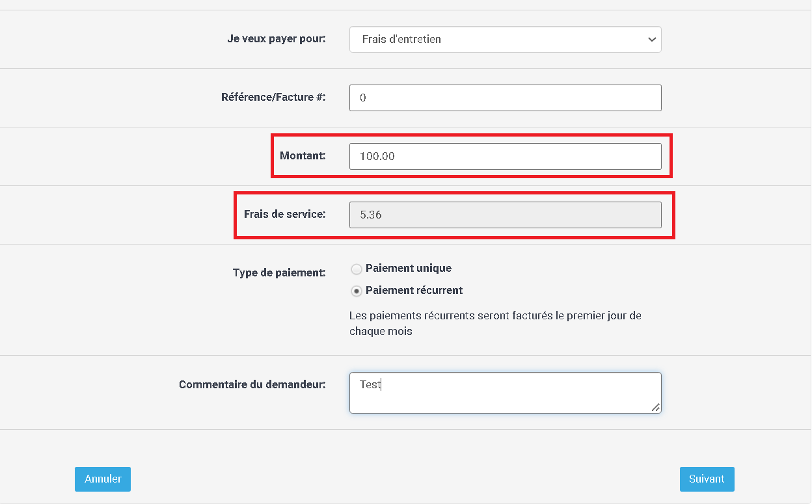Image resolution: width=812 pixels, height=504 pixels.
Task: Click the "Je veux payer pour:" label
Action: coord(277,38)
